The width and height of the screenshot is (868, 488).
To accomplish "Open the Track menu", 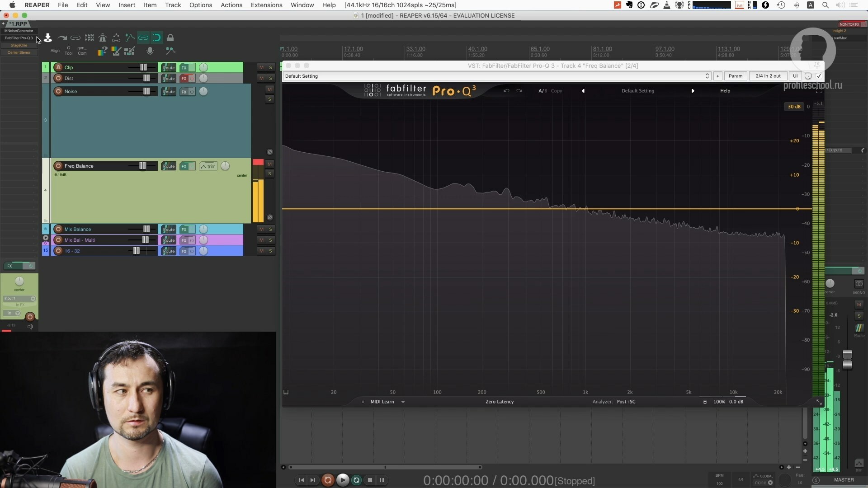I will (173, 5).
